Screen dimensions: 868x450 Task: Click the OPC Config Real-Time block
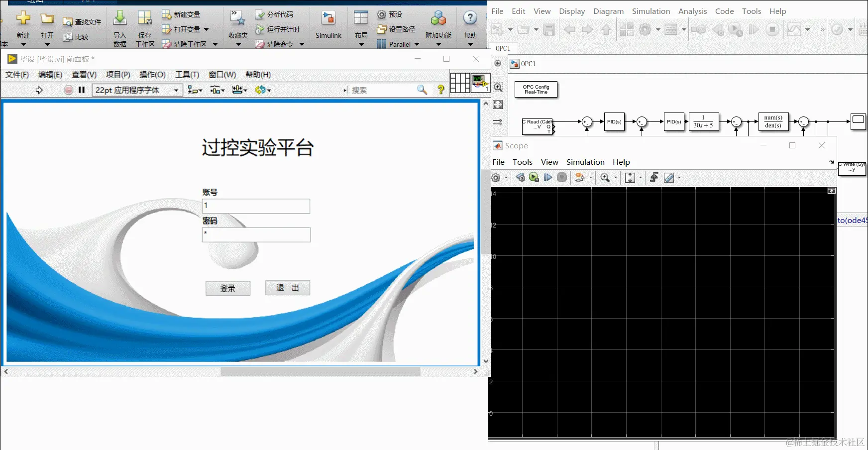click(536, 89)
